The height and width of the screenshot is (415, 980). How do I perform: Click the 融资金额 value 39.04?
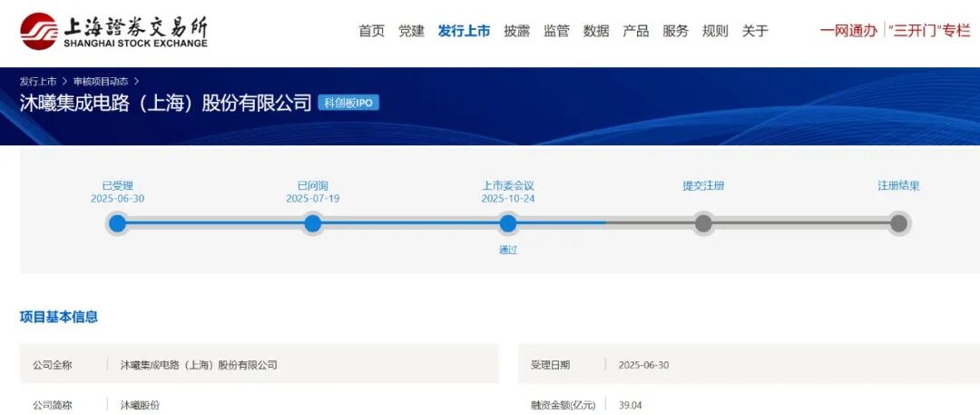coord(630,405)
